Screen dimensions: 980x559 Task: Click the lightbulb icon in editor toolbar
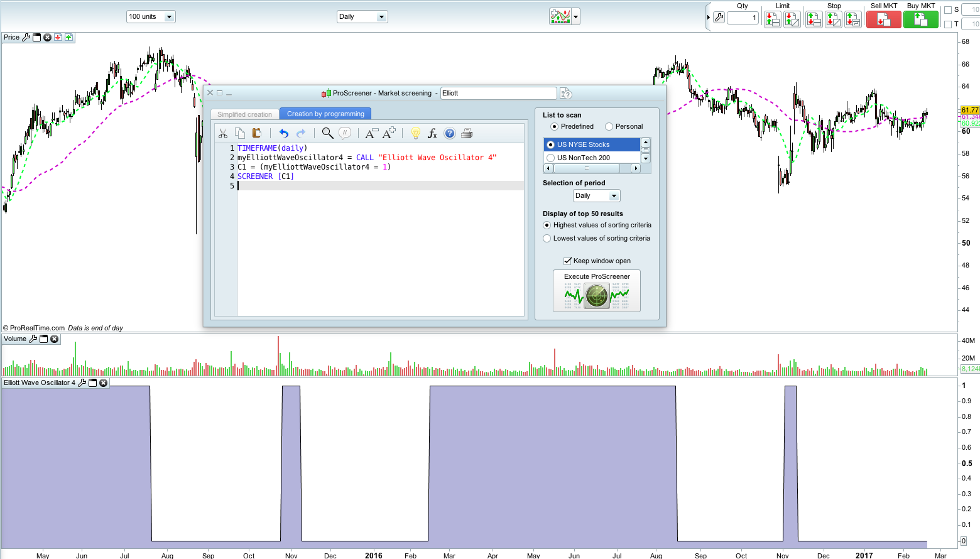tap(415, 133)
